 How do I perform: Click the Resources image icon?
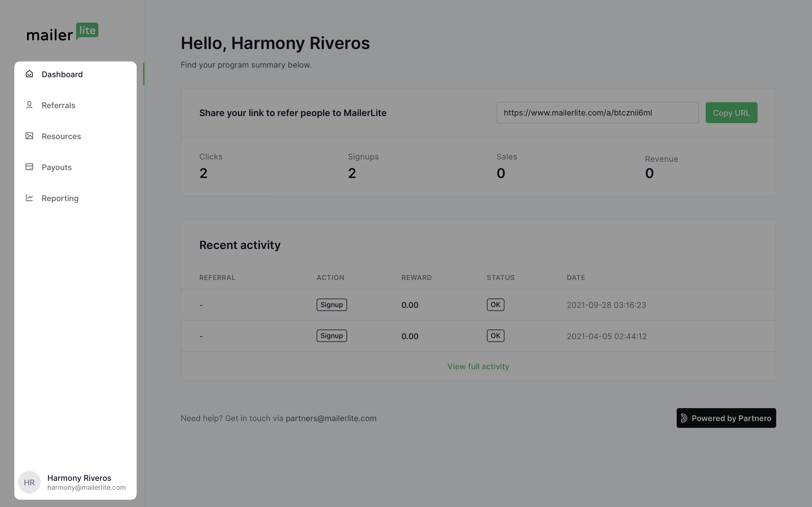[29, 136]
